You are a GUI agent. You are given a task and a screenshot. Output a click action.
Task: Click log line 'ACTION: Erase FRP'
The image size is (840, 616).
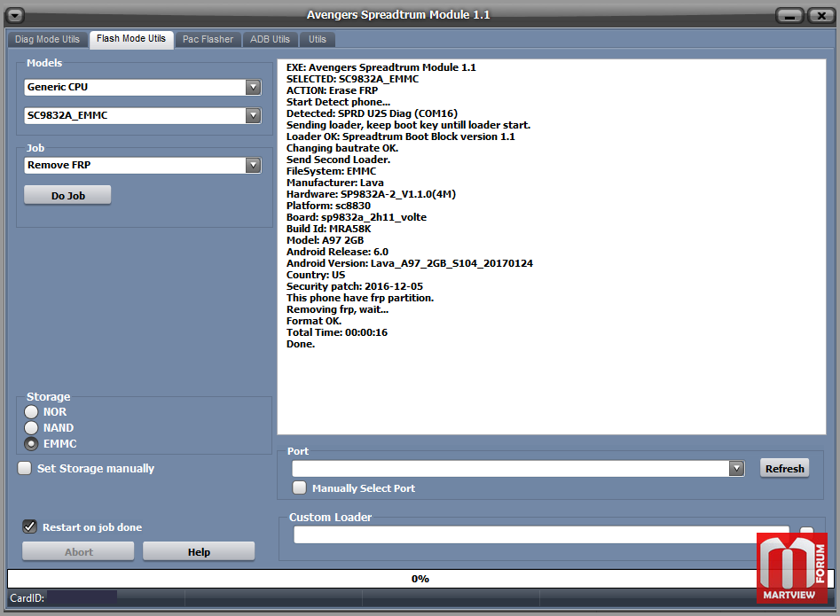(332, 90)
